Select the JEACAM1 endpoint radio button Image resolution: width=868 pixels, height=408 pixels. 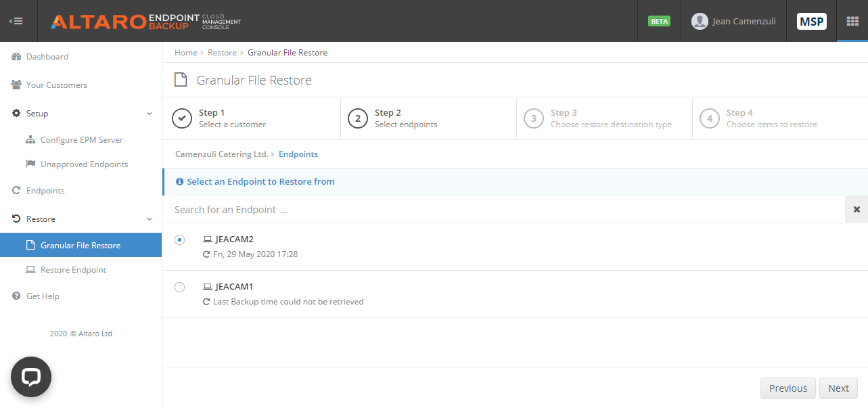179,286
